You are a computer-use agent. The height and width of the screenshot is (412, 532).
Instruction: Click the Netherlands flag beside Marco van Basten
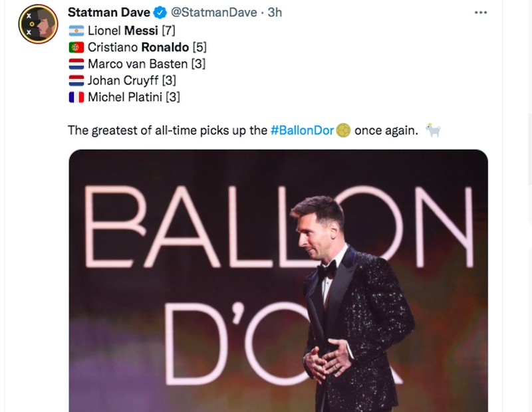[75, 64]
